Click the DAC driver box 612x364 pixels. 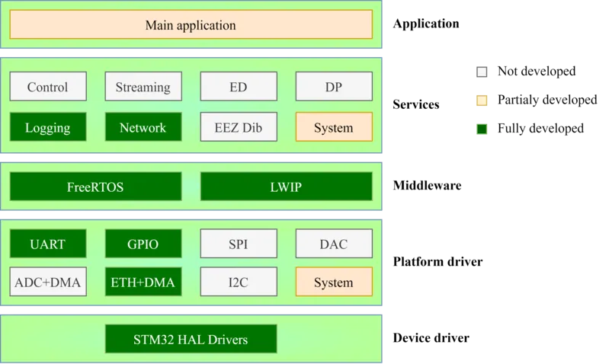334,244
